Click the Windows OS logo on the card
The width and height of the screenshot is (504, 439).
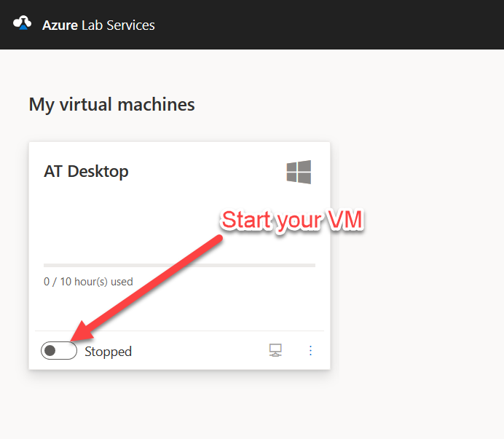299,172
